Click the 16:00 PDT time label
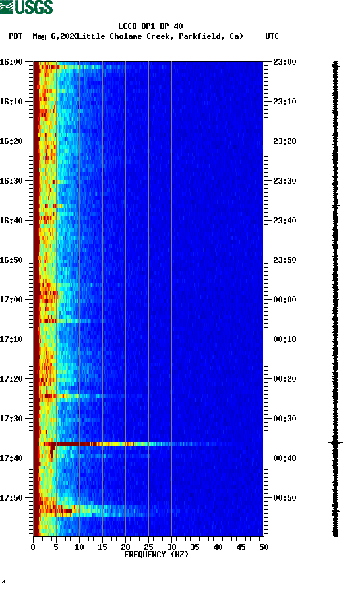Viewport: 364px width, 589px height. [11, 62]
